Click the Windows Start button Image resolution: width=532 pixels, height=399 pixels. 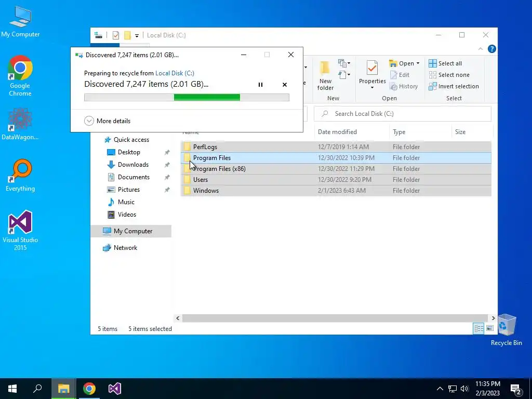pyautogui.click(x=12, y=389)
